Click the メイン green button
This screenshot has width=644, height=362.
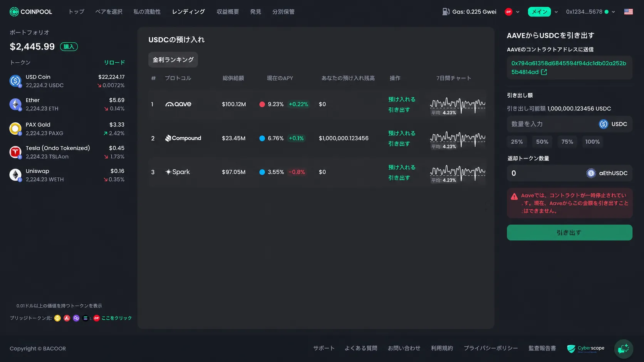click(539, 12)
